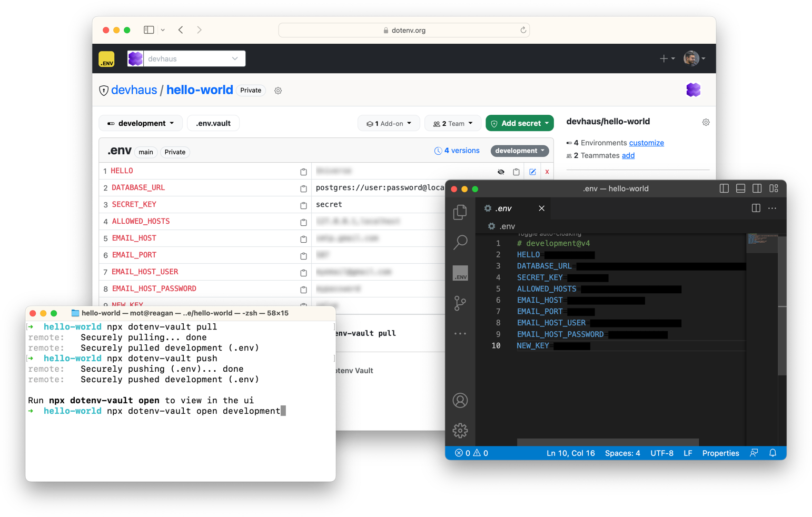Click the dotenv.org address bar
Viewport: 812px width, 517px height.
click(x=404, y=30)
